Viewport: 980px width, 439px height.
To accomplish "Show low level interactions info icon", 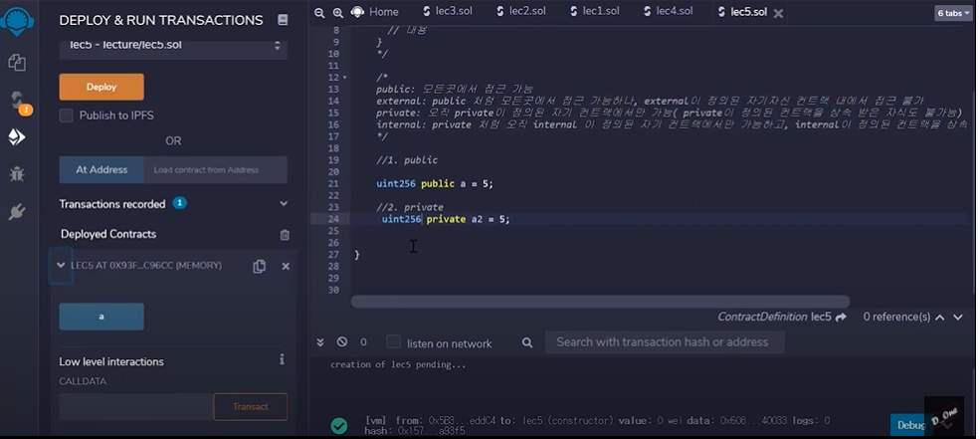I will point(282,359).
